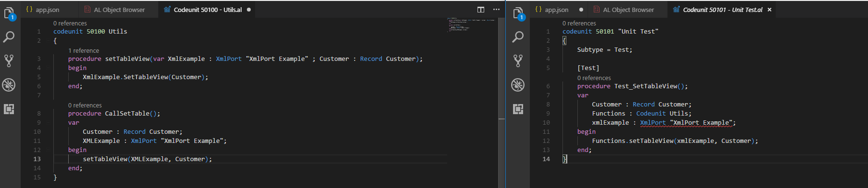
Task: Click 'Subtype = Test;' line in Unit Test
Action: [605, 50]
